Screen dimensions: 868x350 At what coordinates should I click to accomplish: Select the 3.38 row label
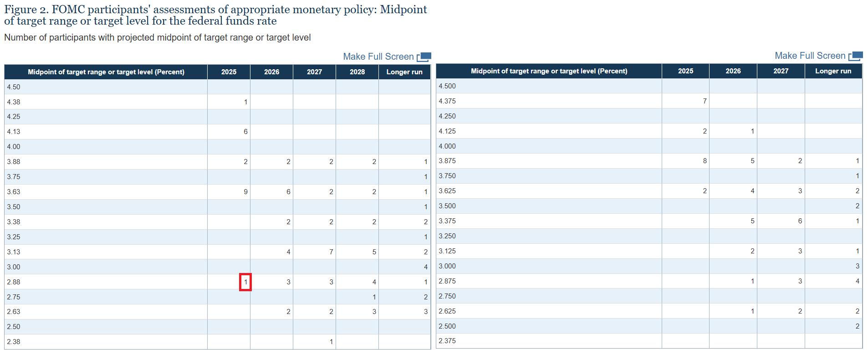click(14, 222)
